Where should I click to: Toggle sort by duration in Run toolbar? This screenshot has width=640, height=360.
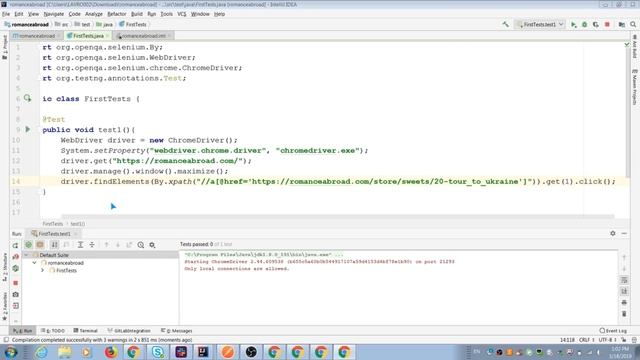pyautogui.click(x=66, y=245)
